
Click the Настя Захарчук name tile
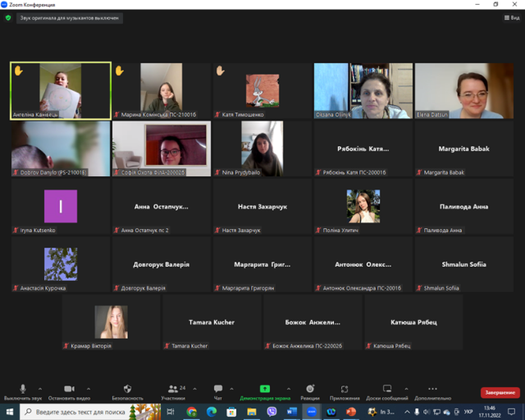point(262,206)
